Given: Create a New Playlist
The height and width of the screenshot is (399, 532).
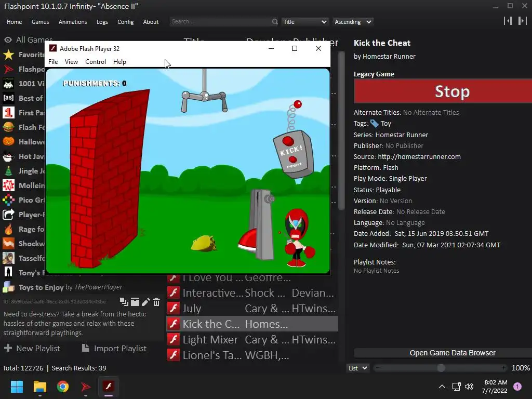Looking at the screenshot, I should 32,349.
